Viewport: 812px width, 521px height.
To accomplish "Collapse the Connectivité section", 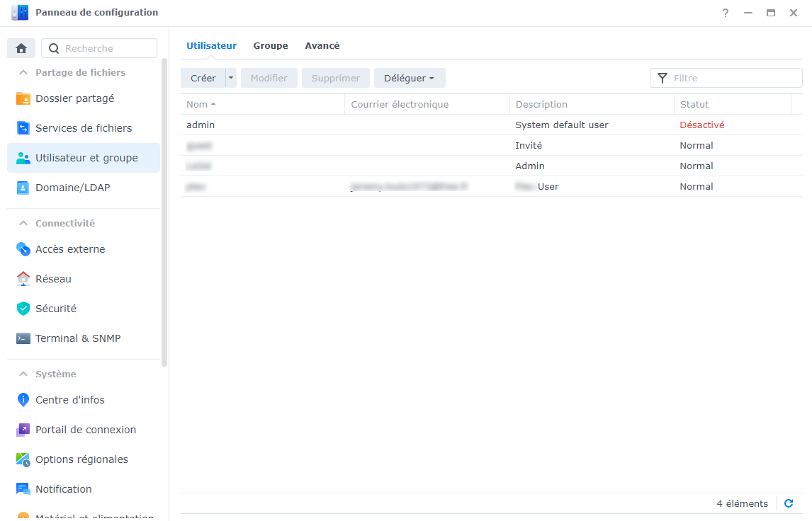I will pyautogui.click(x=23, y=223).
